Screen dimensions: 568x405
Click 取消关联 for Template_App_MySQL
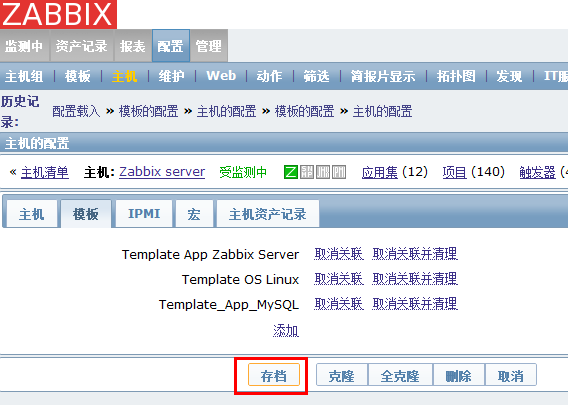(339, 304)
